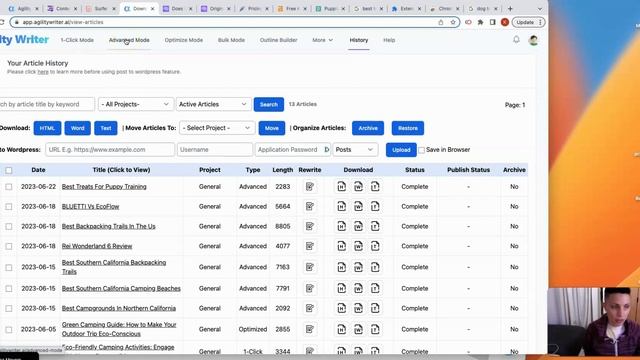Click the browser Update button
The height and width of the screenshot is (360, 640).
click(529, 22)
